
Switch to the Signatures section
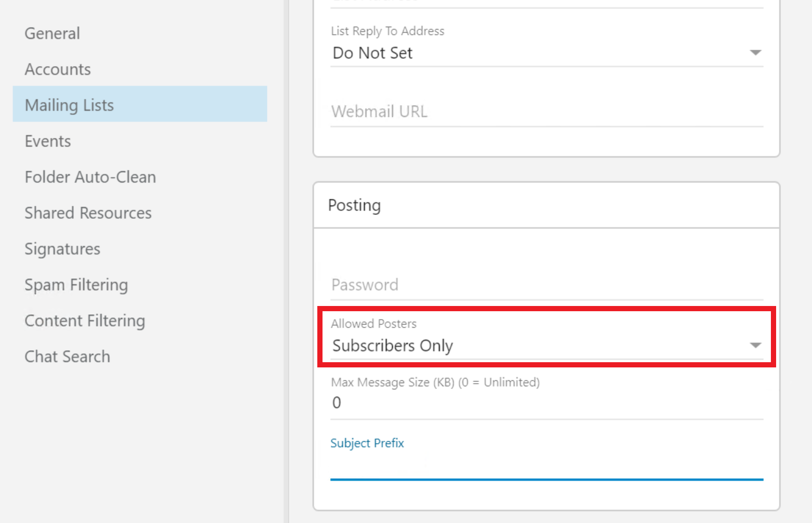[62, 249]
